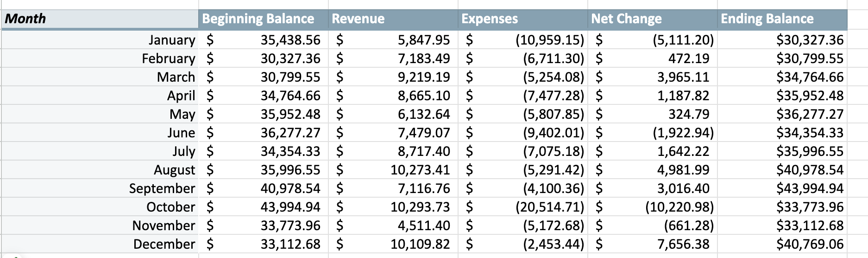Viewport: 868px width, 258px height.
Task: Select March's Revenue value 9,219.19
Action: click(423, 77)
